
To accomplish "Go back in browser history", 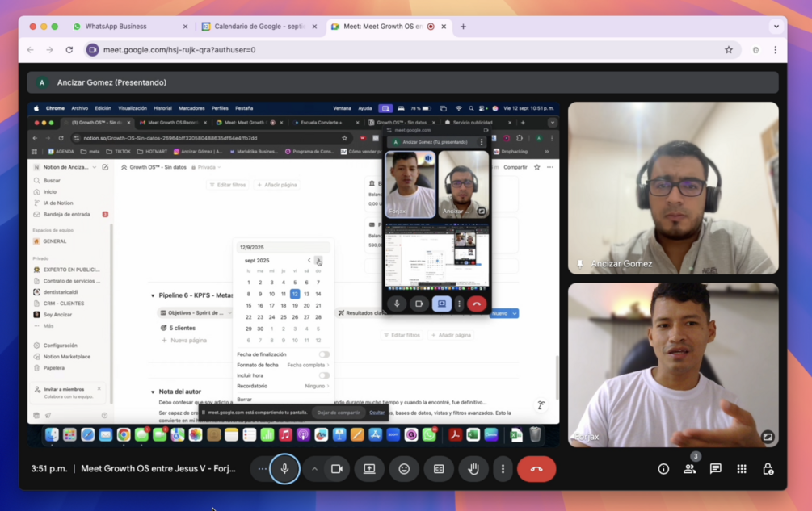I will tap(31, 50).
